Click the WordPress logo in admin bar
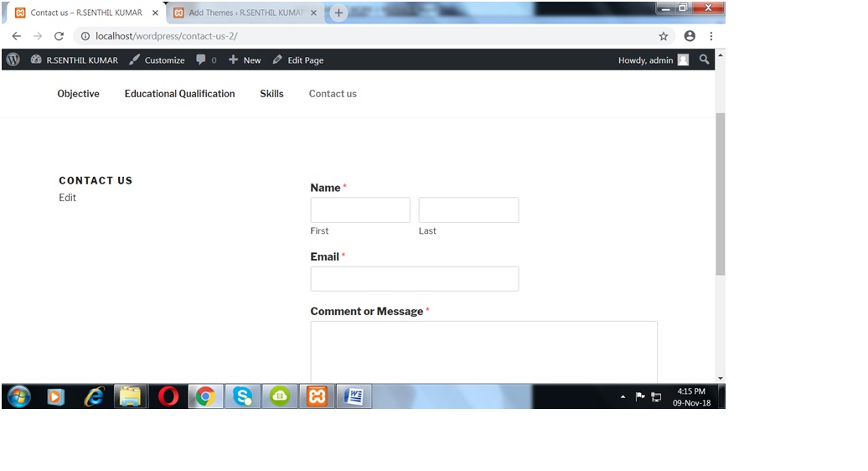This screenshot has height=471, width=868. click(x=13, y=60)
